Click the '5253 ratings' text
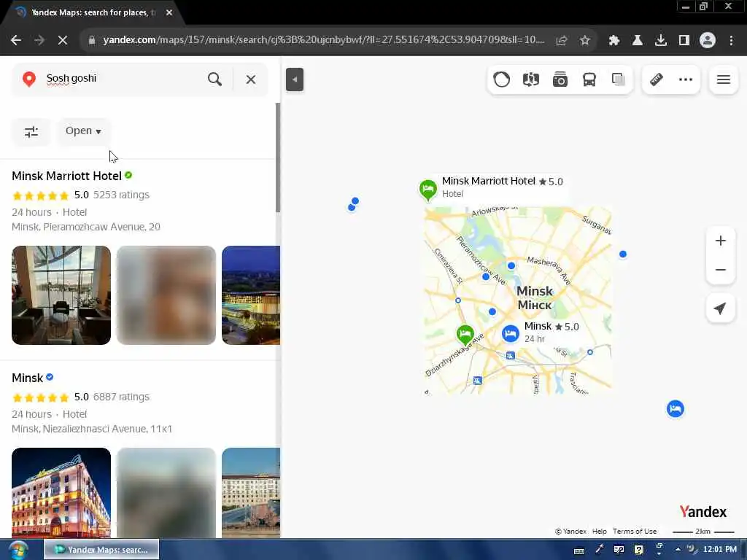Viewport: 747px width, 560px height. [x=121, y=195]
